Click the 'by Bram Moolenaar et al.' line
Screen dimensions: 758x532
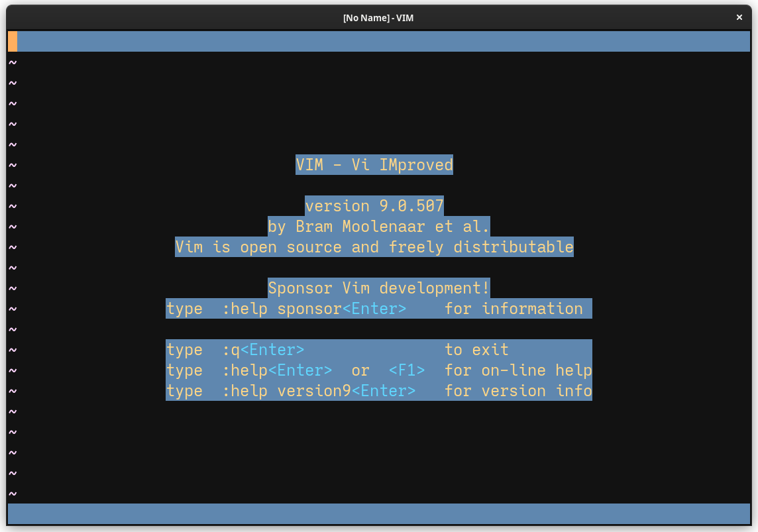tap(378, 227)
